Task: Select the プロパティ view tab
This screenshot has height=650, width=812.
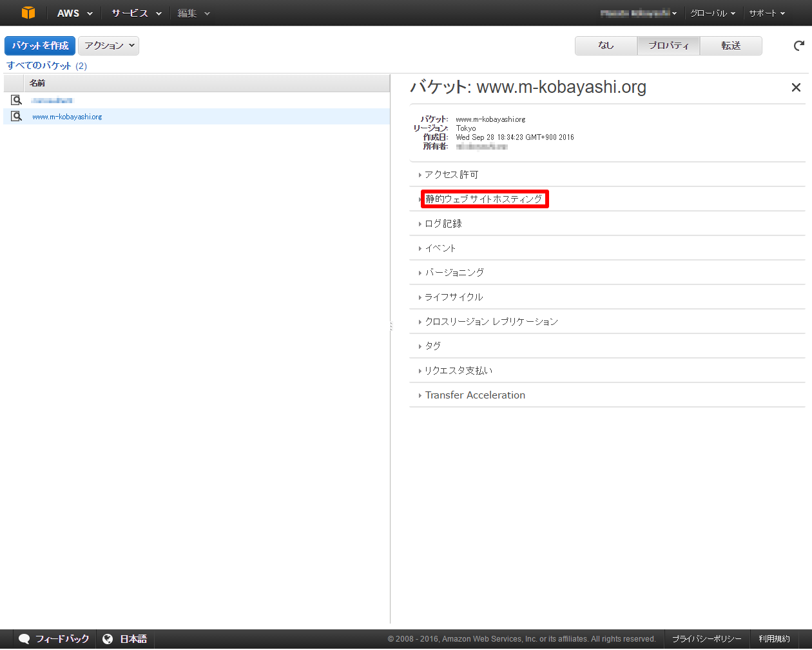Action: [668, 45]
